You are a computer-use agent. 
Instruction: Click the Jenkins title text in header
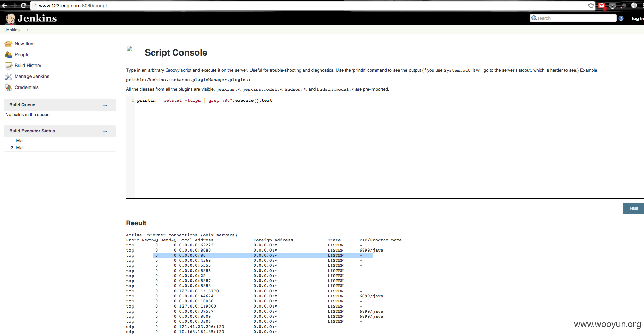pyautogui.click(x=37, y=18)
